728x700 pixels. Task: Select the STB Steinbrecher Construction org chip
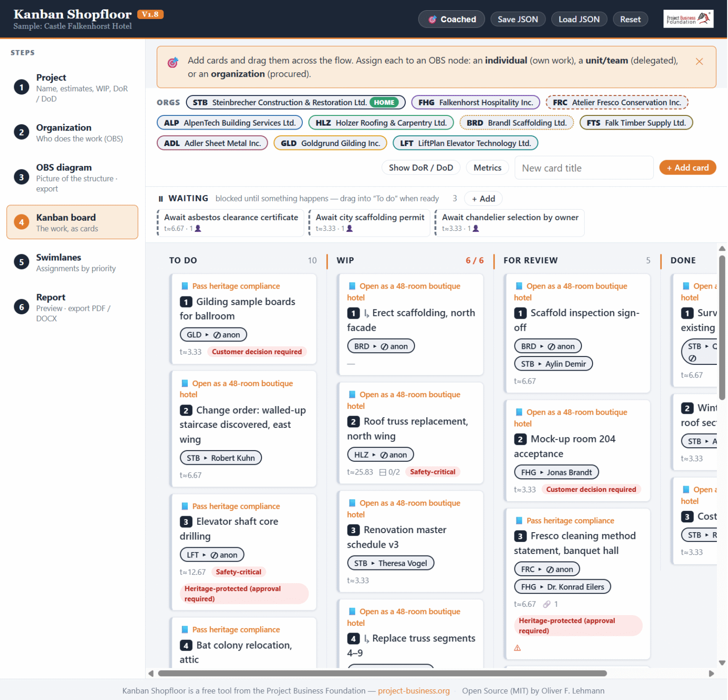(x=296, y=102)
